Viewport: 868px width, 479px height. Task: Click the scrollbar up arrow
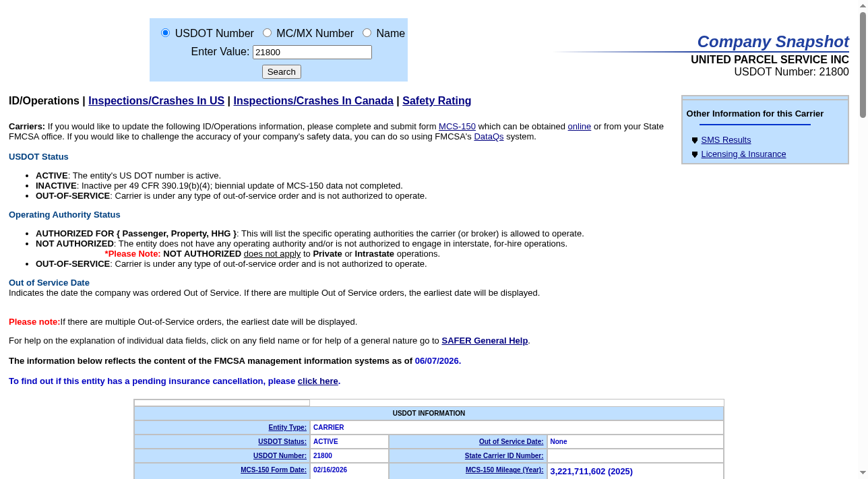[863, 5]
